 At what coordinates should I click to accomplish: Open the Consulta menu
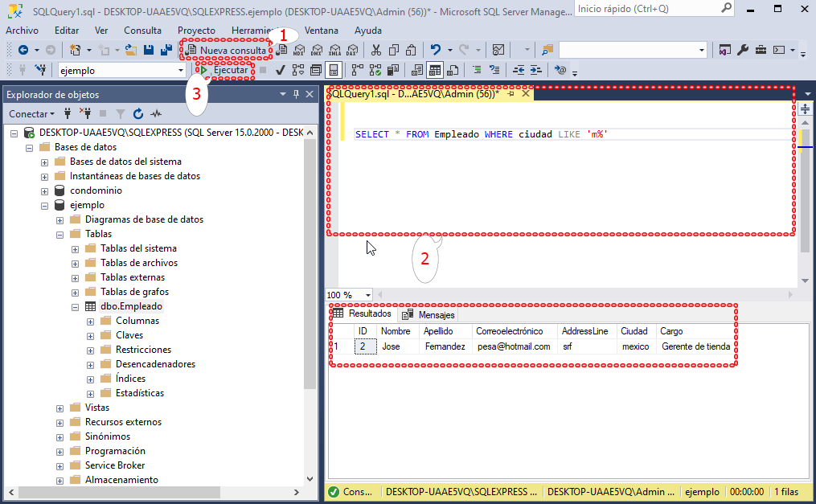(x=142, y=31)
